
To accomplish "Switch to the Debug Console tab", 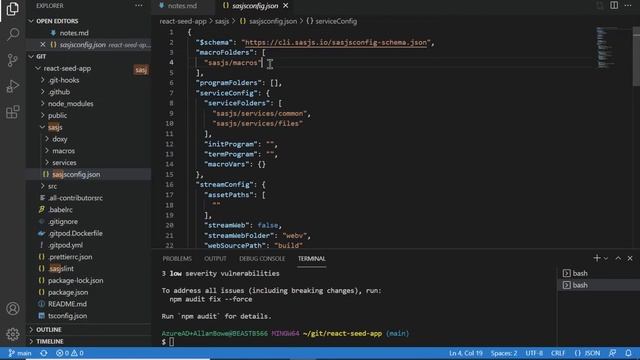I will pos(262,259).
